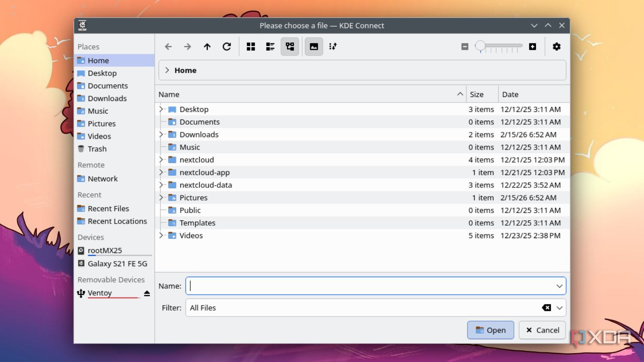Sort files by the Name column
Viewport: 644px width, 362px height.
click(310, 95)
